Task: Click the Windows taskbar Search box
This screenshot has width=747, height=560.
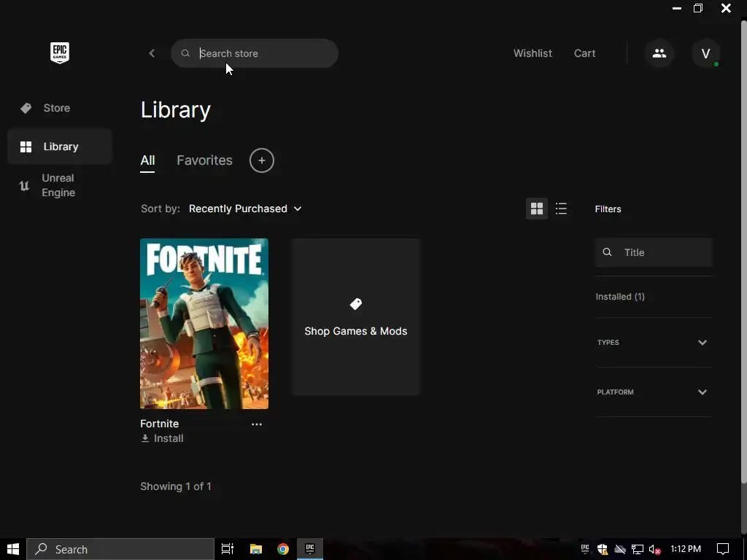Action: 120,549
